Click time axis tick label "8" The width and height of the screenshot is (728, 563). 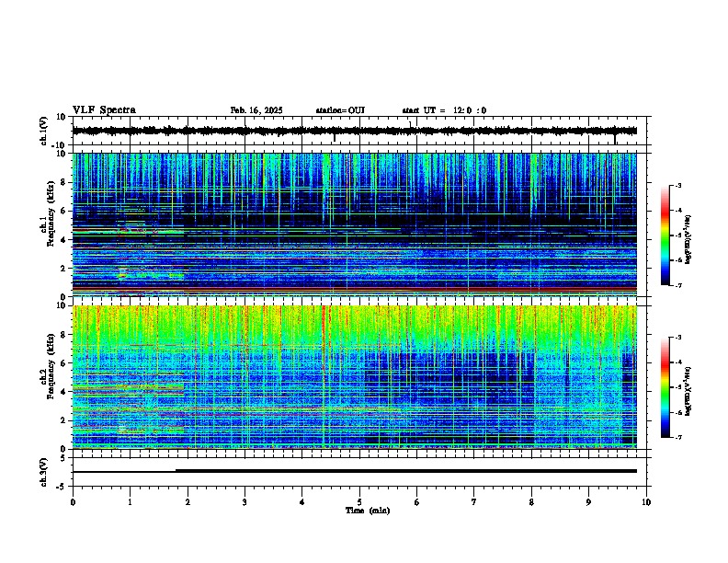point(531,502)
